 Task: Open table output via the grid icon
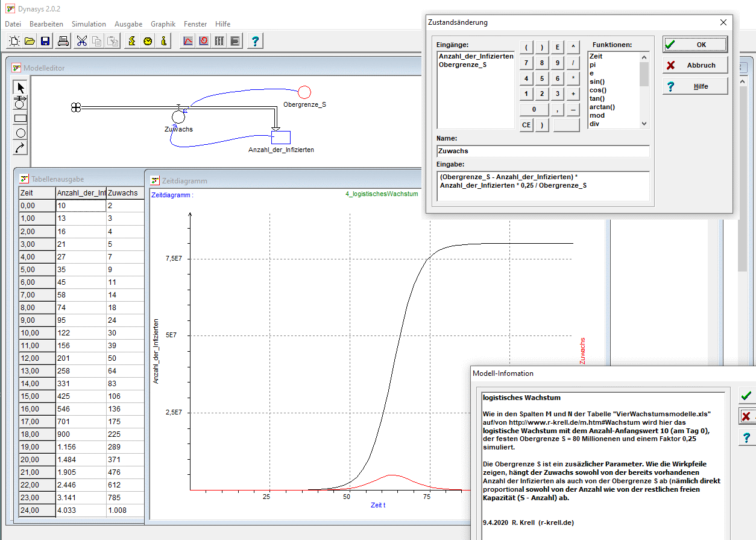(x=219, y=41)
